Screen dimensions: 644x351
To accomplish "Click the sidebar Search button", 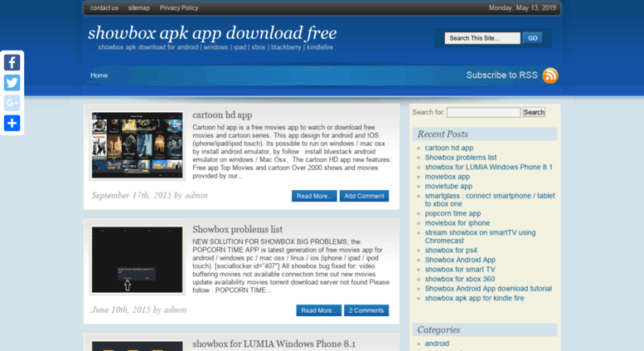I will tap(534, 112).
